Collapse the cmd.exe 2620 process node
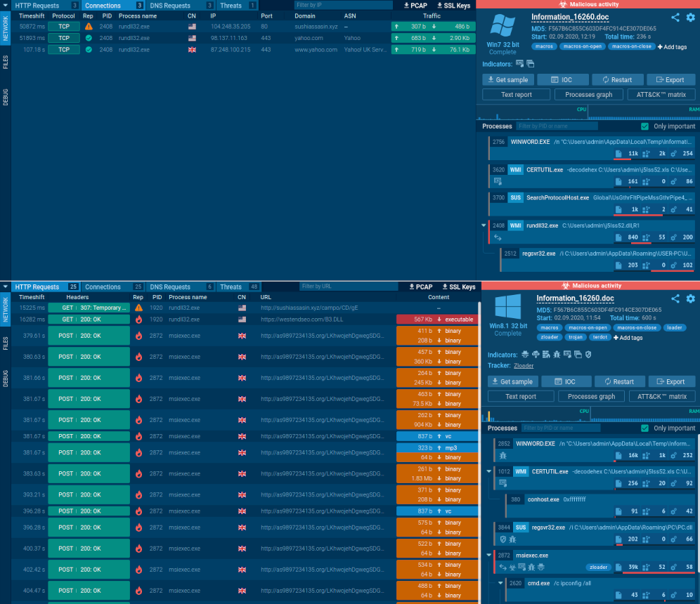 pyautogui.click(x=500, y=583)
